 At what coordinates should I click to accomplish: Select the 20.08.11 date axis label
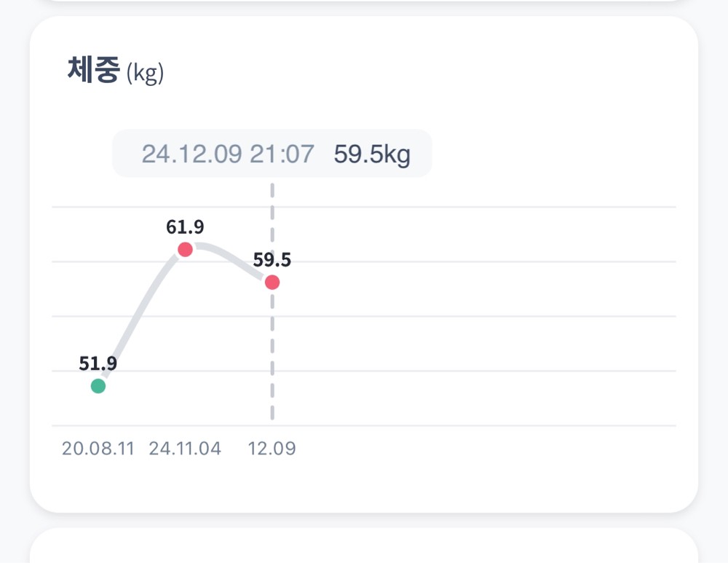98,448
